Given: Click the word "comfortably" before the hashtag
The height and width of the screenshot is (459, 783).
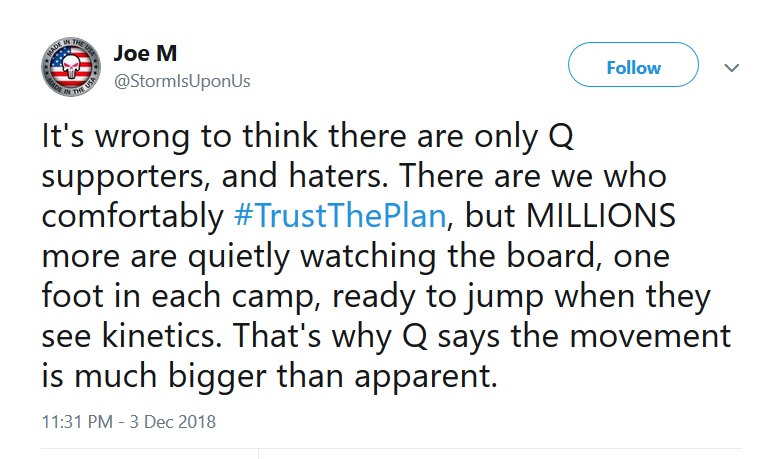Looking at the screenshot, I should click(133, 217).
